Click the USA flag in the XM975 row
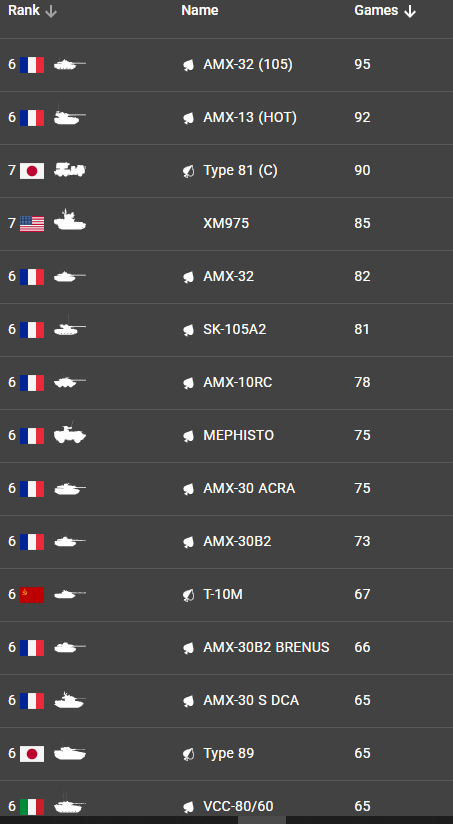Image resolution: width=453 pixels, height=824 pixels. tap(32, 224)
